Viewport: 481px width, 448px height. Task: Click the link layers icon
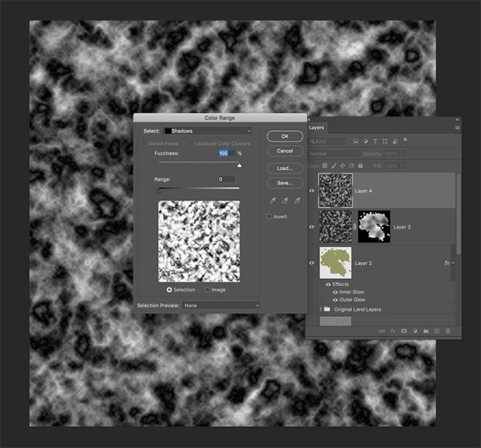point(381,331)
